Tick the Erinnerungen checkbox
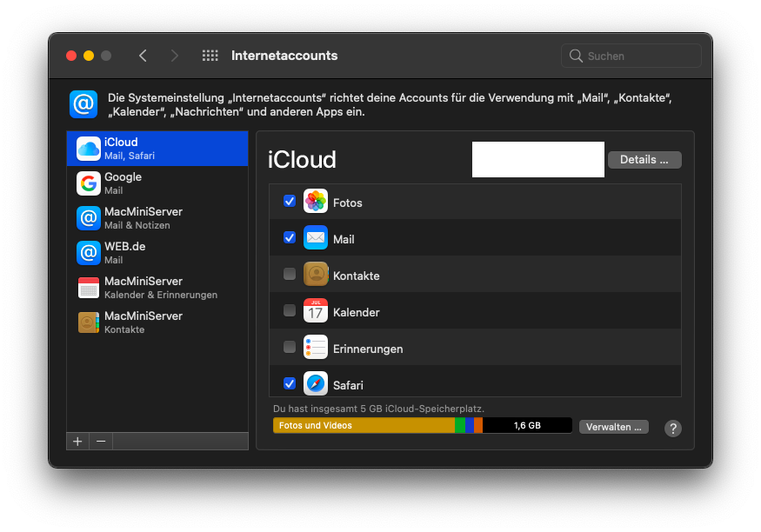Image resolution: width=761 pixels, height=532 pixels. tap(290, 348)
